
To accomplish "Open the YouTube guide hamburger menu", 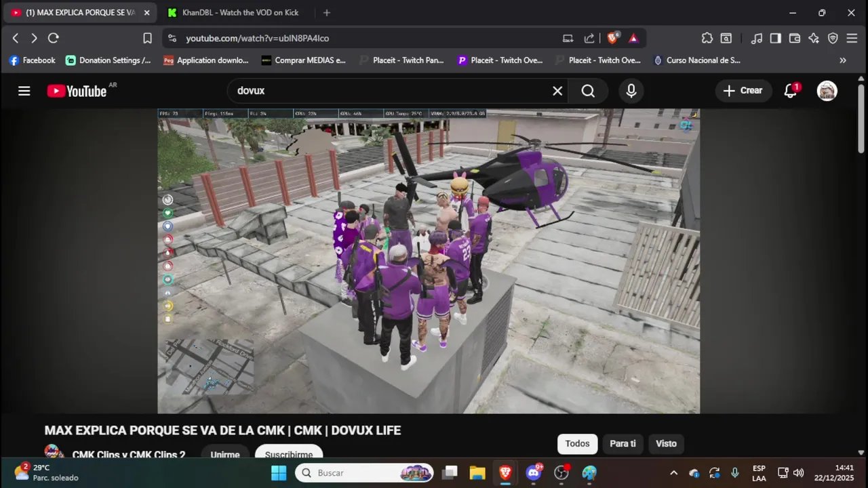I will 24,91.
